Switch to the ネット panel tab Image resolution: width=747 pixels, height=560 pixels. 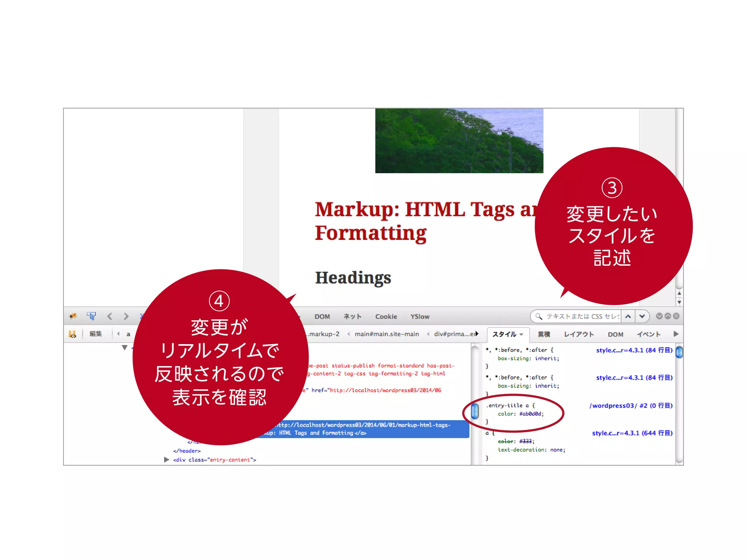click(352, 316)
